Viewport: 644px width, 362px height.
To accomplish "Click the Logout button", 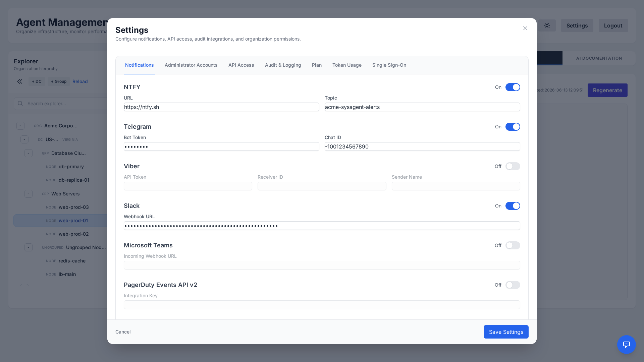I will 613,25.
